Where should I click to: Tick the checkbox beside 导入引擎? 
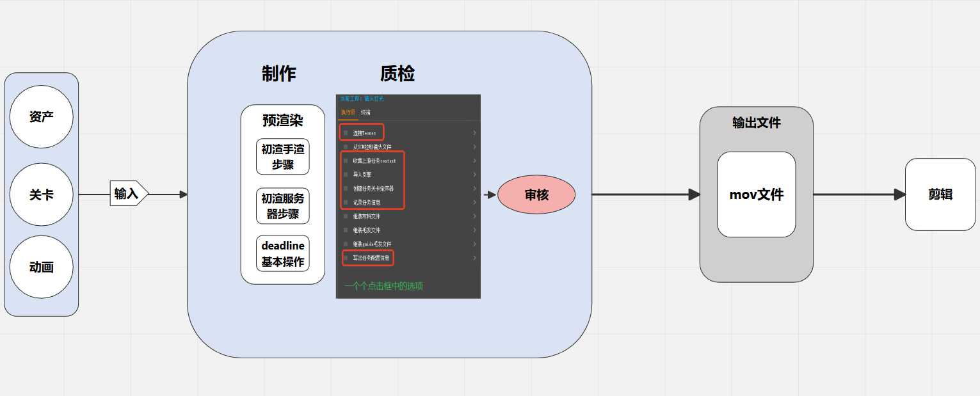pyautogui.click(x=346, y=174)
